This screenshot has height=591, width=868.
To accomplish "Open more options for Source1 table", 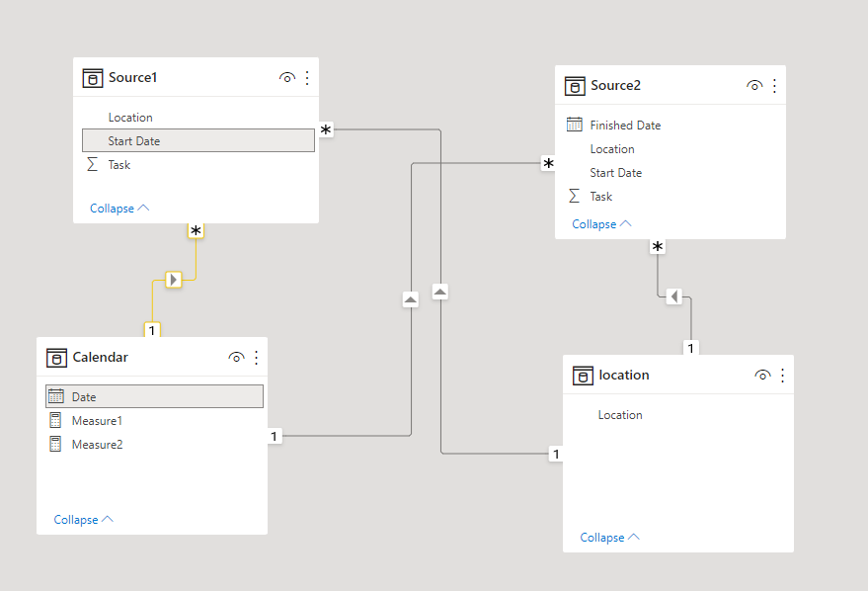I will [307, 77].
